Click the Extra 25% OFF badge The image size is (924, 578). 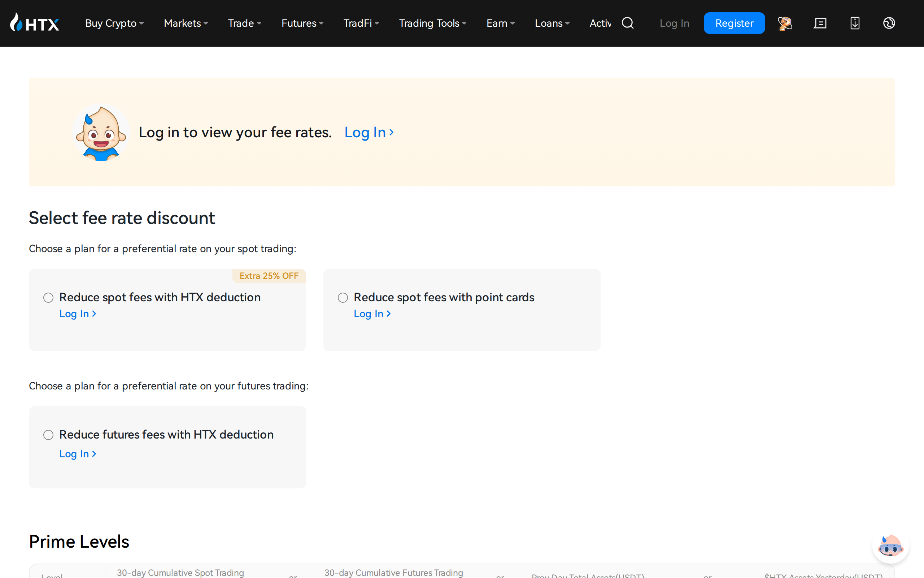click(x=269, y=276)
